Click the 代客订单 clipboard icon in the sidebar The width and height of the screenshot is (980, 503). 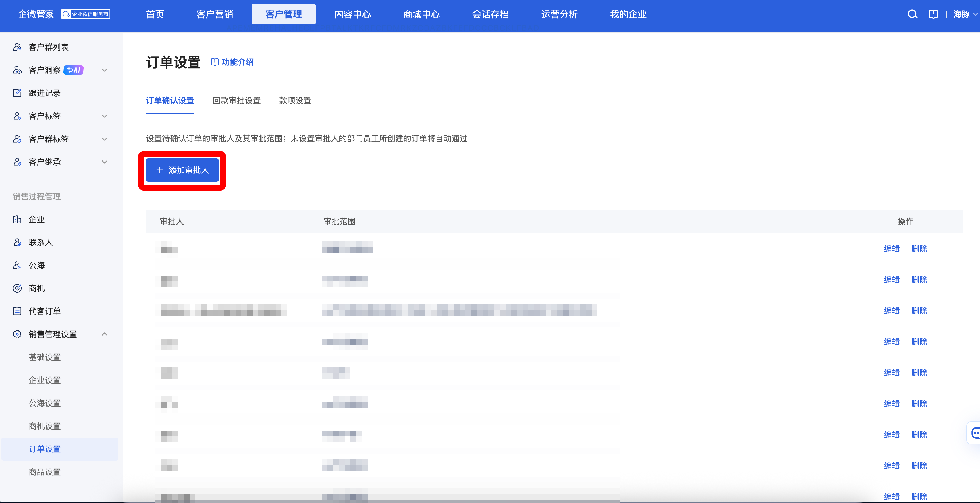(17, 311)
